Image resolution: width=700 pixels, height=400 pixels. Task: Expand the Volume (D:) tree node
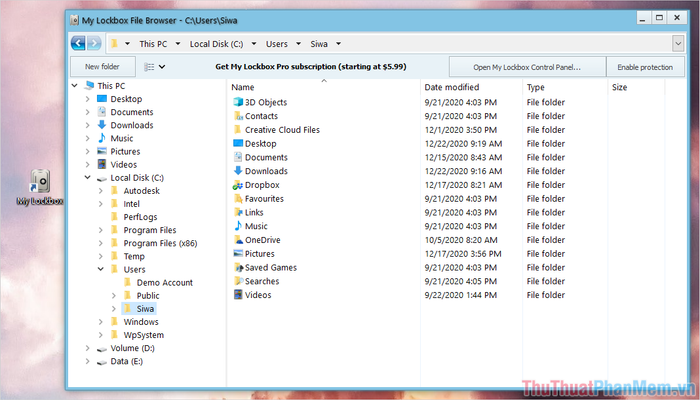(88, 348)
